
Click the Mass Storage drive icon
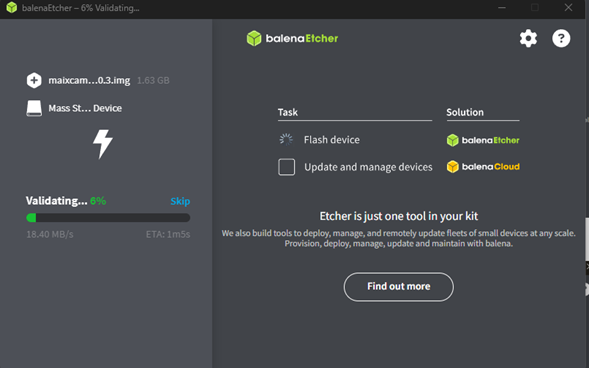coord(34,108)
